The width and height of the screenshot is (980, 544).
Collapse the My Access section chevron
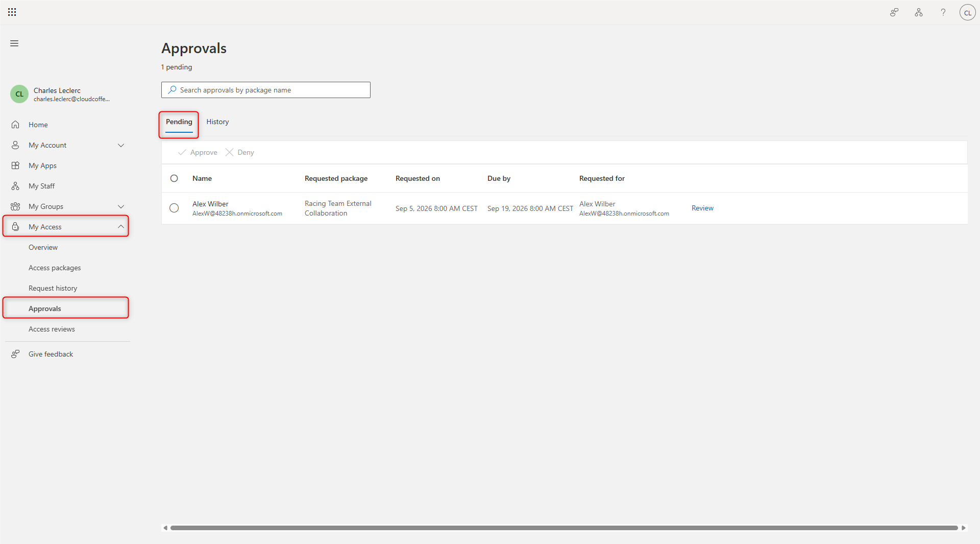[121, 227]
